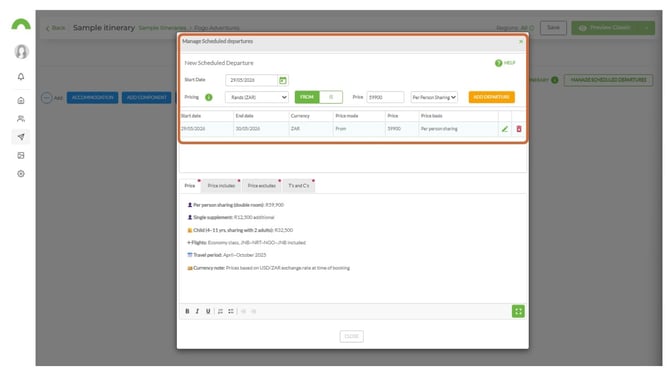Click the 'Flights' line in the editor
Viewport: 670px width, 383px height.
[247, 243]
